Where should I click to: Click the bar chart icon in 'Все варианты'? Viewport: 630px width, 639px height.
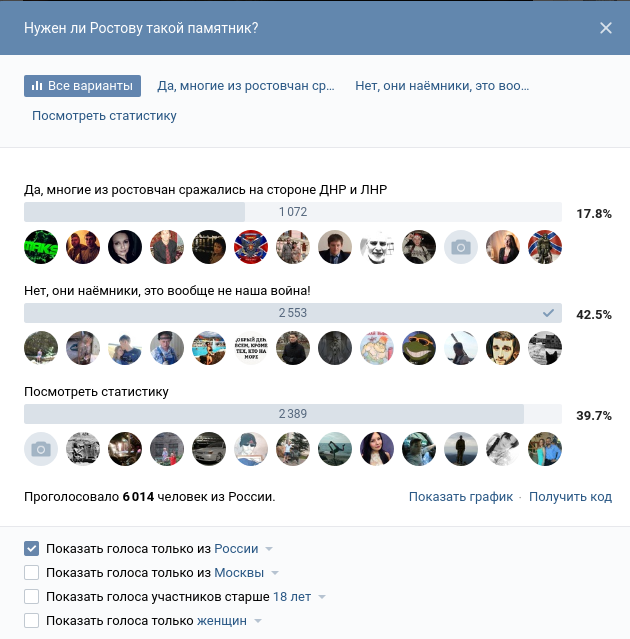click(x=37, y=86)
